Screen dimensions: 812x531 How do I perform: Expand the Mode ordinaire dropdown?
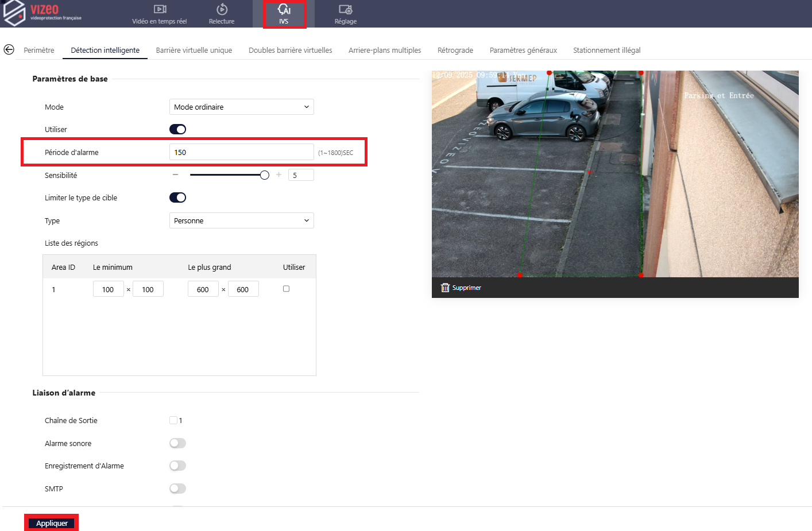point(241,107)
